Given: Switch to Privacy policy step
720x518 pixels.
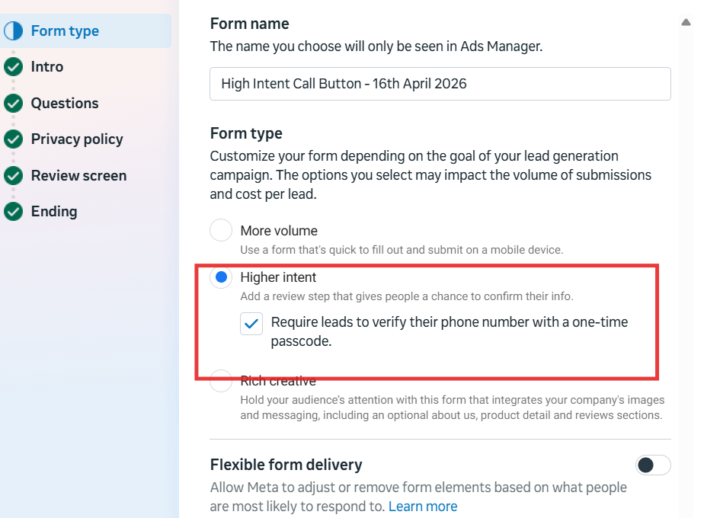Looking at the screenshot, I should [x=77, y=139].
